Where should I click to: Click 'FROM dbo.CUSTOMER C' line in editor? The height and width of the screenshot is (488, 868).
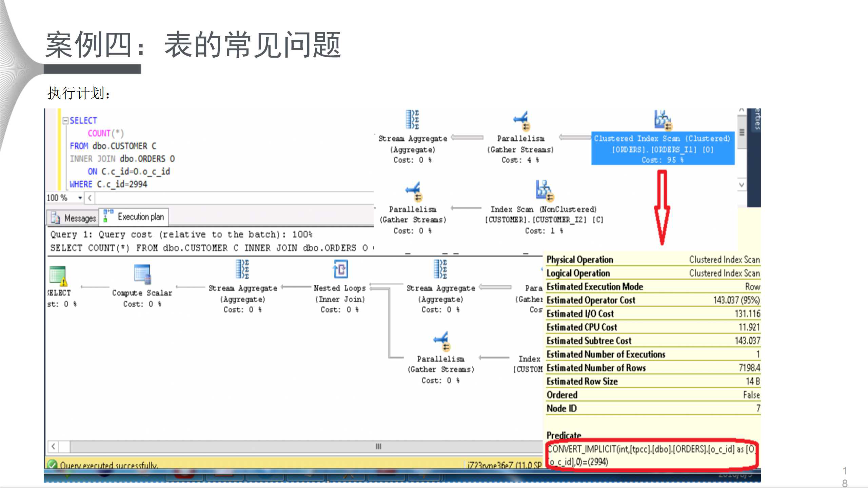[113, 146]
